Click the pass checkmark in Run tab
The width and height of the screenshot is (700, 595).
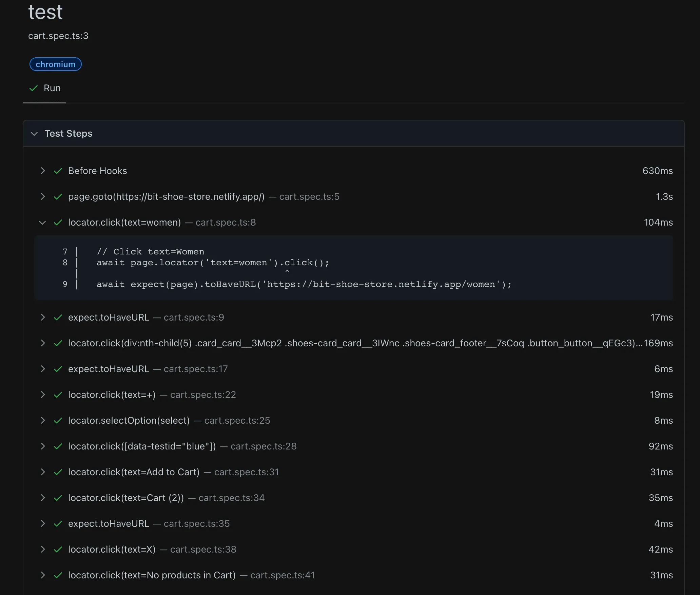34,88
